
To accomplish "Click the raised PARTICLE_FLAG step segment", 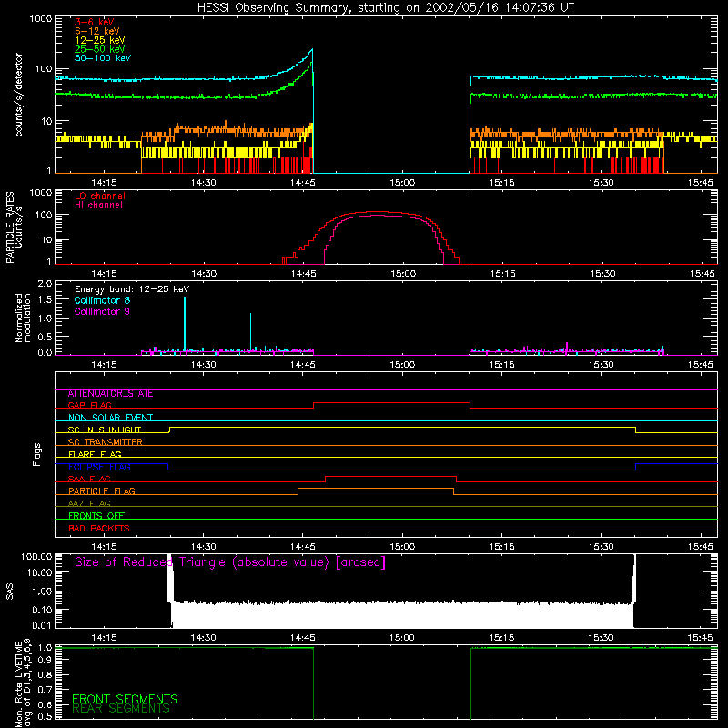I will [x=376, y=489].
